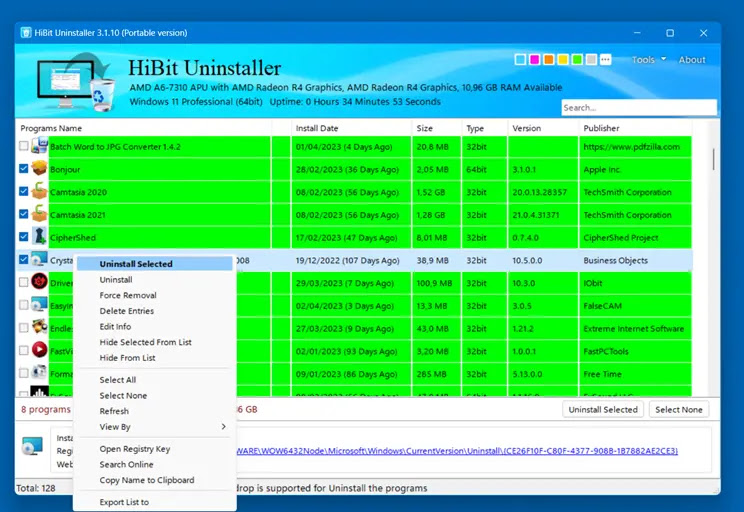This screenshot has width=744, height=512.
Task: Click the Batch Word to JPG Converter icon
Action: click(39, 146)
